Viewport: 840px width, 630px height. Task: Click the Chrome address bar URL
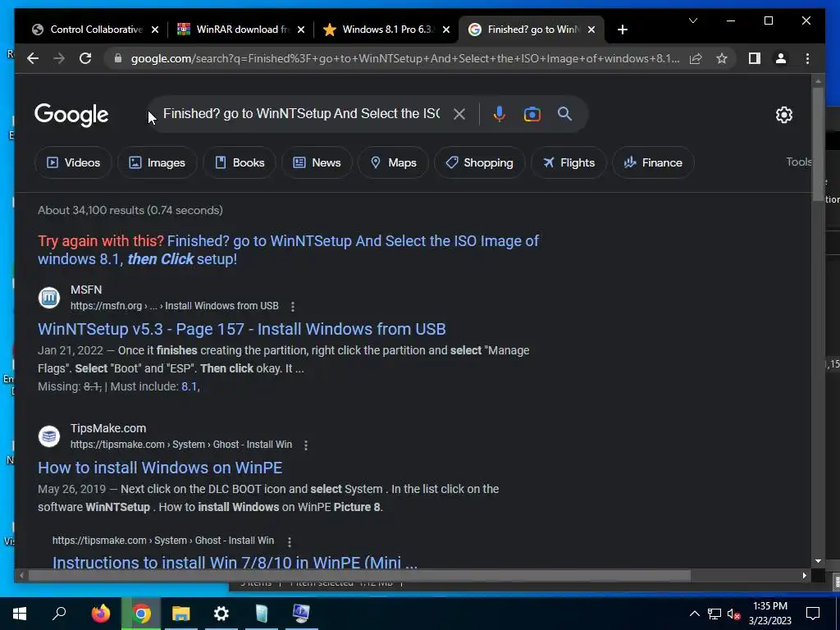405,58
